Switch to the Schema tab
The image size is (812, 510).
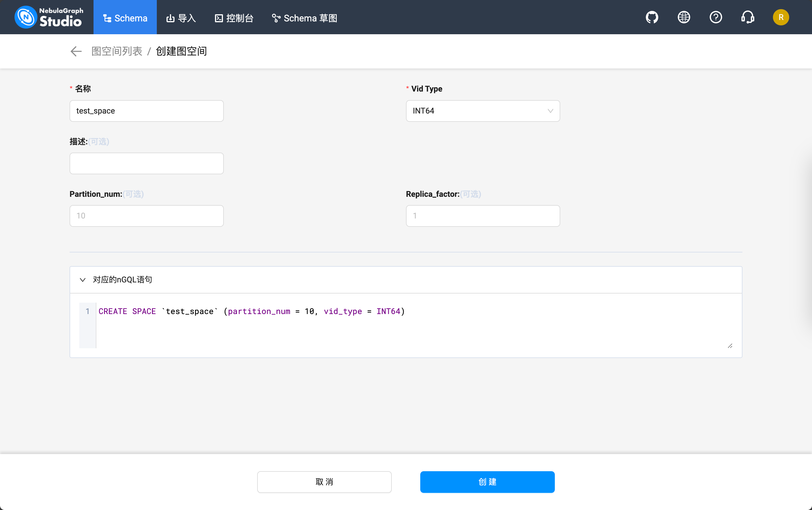tap(125, 18)
